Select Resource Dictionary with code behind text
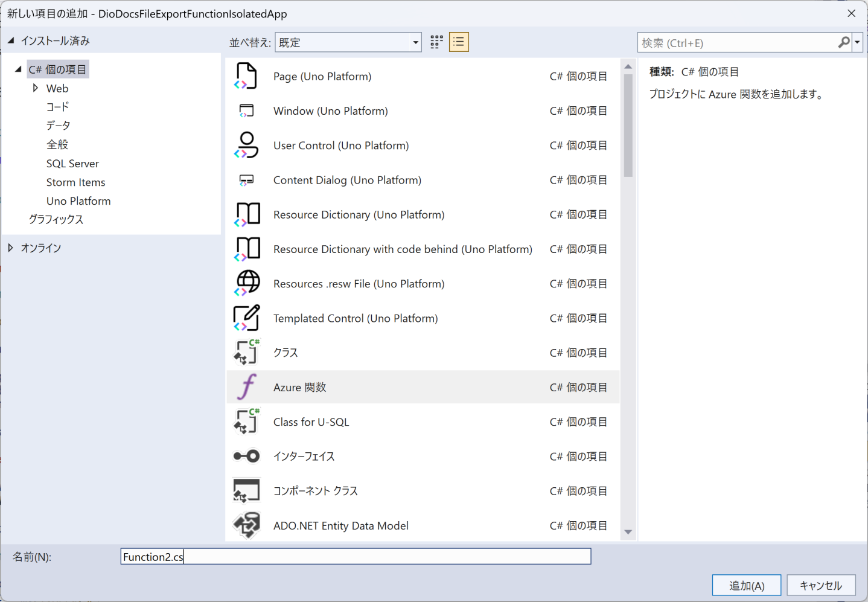Screen dimensions: 868x602 pyautogui.click(x=403, y=249)
